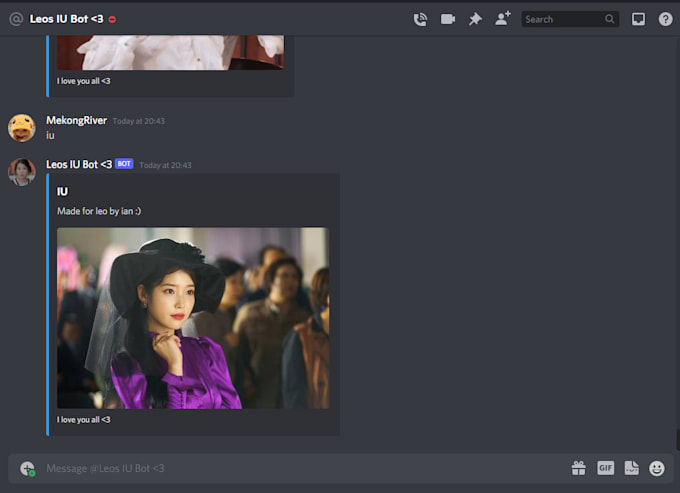Click the attach file plus button
Image resolution: width=680 pixels, height=493 pixels.
click(x=27, y=468)
